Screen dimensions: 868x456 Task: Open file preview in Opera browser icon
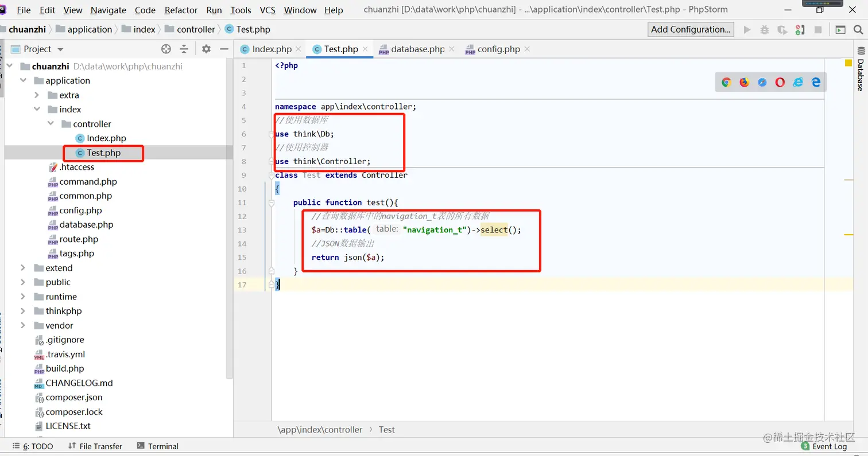(x=780, y=83)
